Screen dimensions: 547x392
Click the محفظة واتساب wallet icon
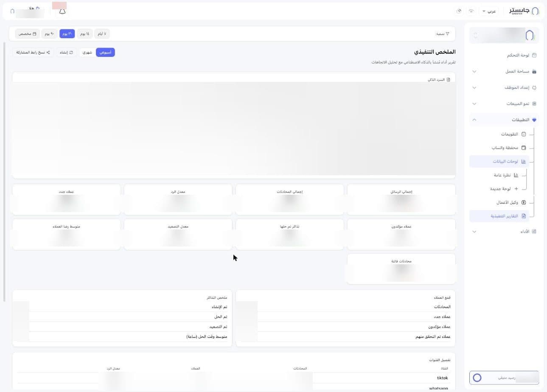click(524, 148)
